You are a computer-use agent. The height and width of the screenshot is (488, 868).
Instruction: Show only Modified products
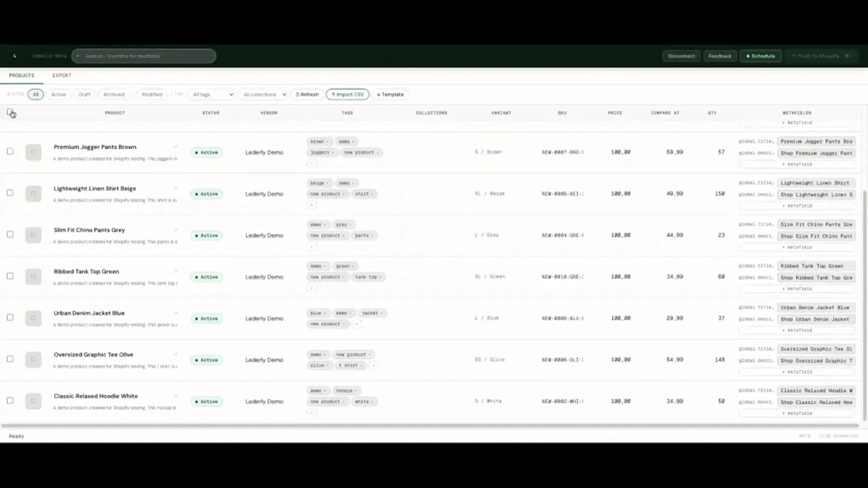pos(152,94)
